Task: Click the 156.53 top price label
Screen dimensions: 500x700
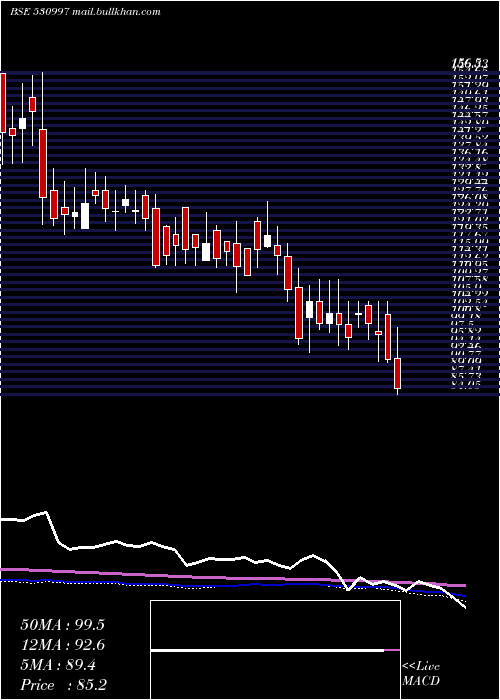Action: click(x=468, y=64)
